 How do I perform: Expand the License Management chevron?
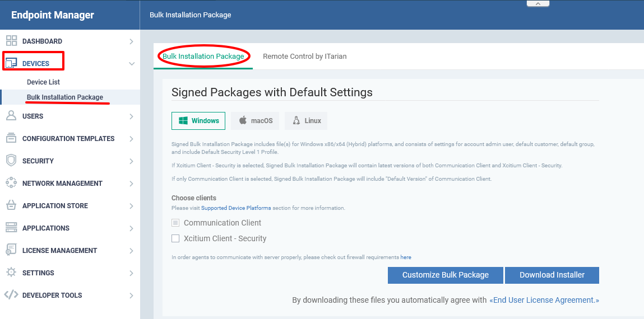(131, 251)
